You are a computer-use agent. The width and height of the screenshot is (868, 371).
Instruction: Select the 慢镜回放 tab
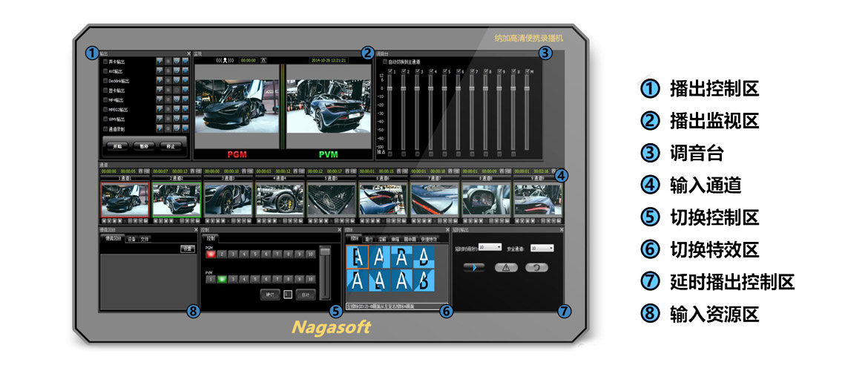[113, 239]
